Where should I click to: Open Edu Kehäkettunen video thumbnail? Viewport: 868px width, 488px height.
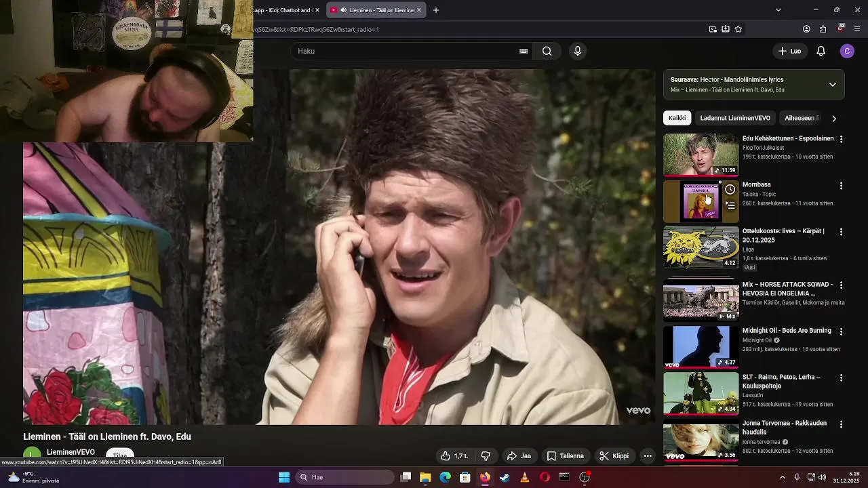701,155
